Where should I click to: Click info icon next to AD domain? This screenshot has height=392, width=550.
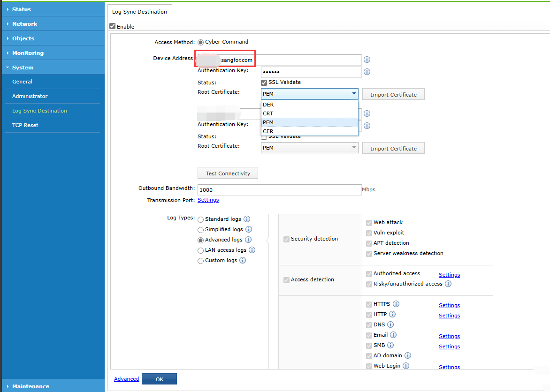click(408, 355)
